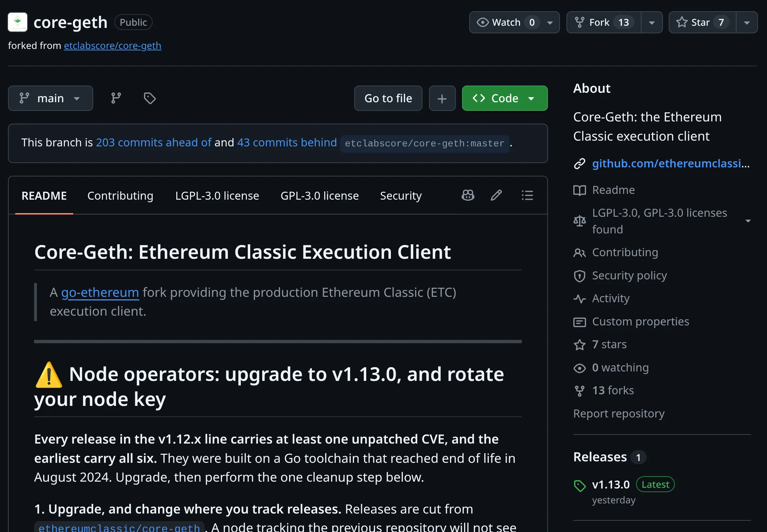Switch to the LGPL-3.0 license tab
The height and width of the screenshot is (532, 767).
click(217, 196)
